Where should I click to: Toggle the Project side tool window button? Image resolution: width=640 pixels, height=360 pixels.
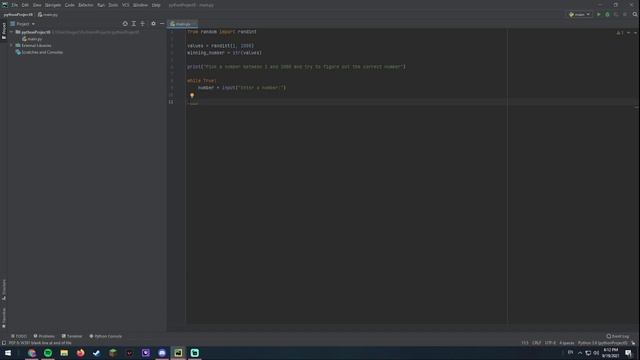pos(4,31)
